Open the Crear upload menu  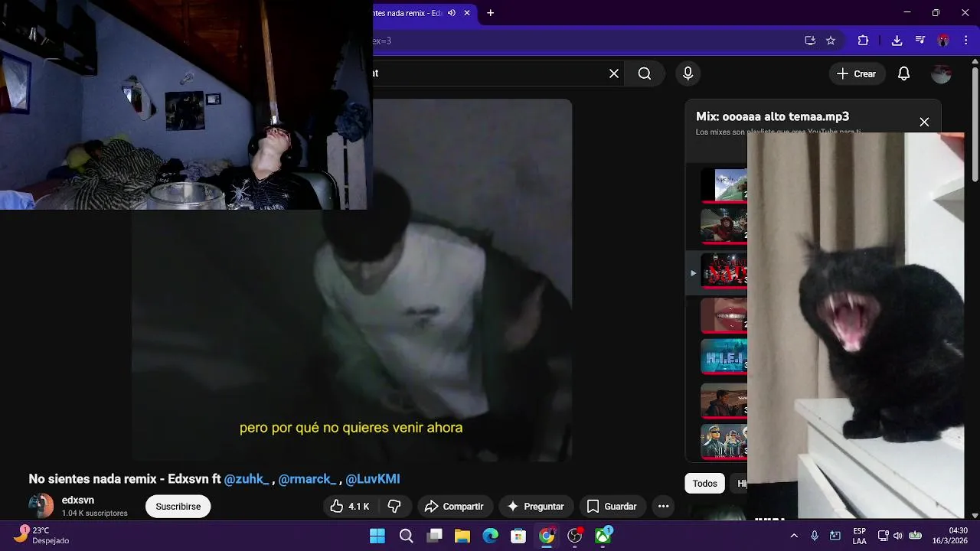click(x=856, y=73)
